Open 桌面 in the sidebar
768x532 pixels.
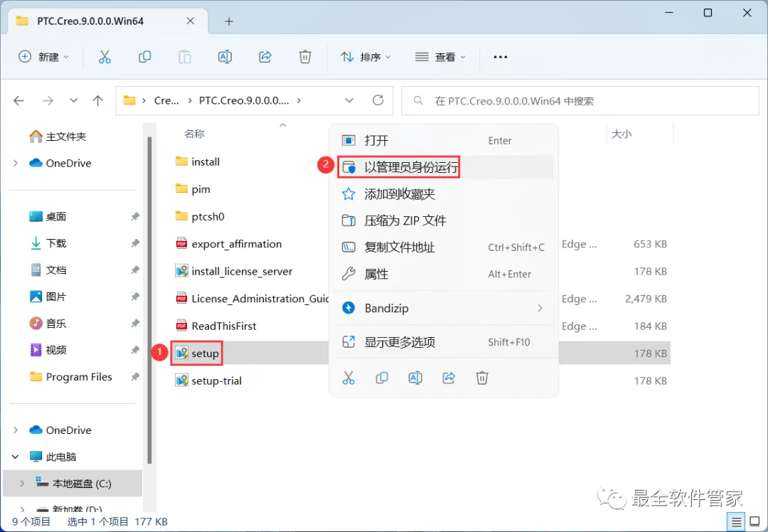click(x=48, y=216)
